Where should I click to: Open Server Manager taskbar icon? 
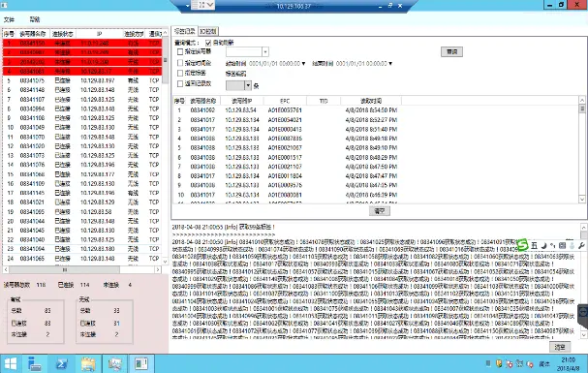(x=35, y=364)
